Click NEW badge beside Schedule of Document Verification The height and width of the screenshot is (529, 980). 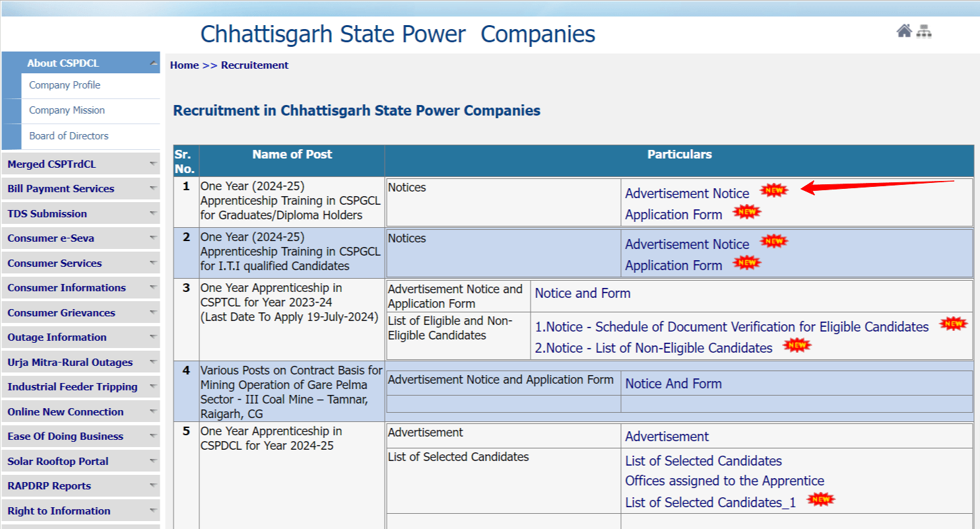[953, 324]
